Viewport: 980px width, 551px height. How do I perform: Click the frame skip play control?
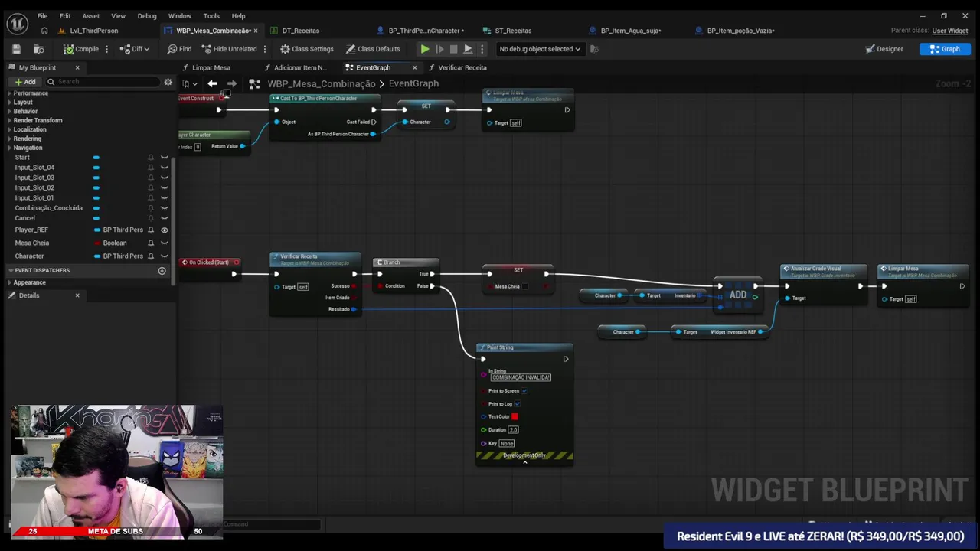[x=439, y=49]
